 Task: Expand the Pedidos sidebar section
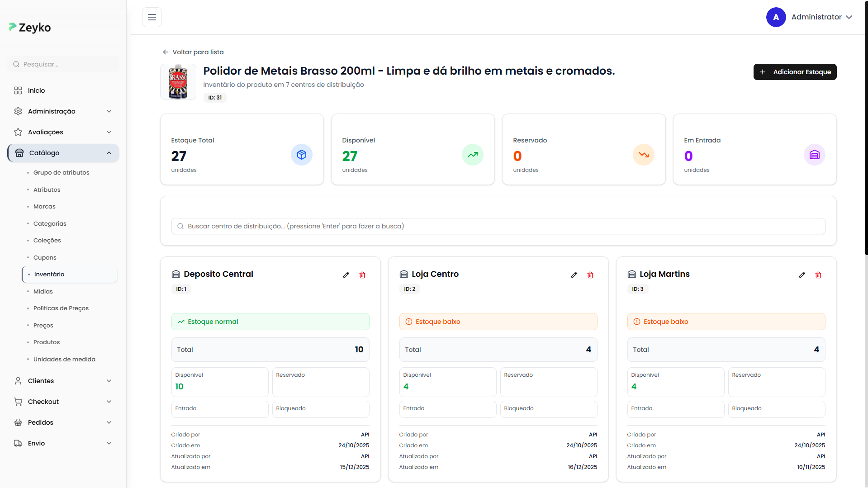pos(63,422)
